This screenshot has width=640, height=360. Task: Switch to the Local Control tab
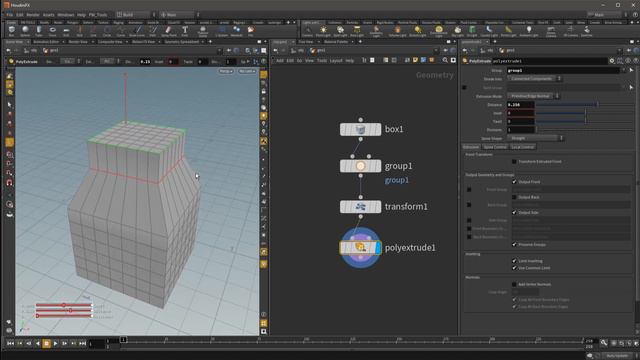pyautogui.click(x=522, y=147)
